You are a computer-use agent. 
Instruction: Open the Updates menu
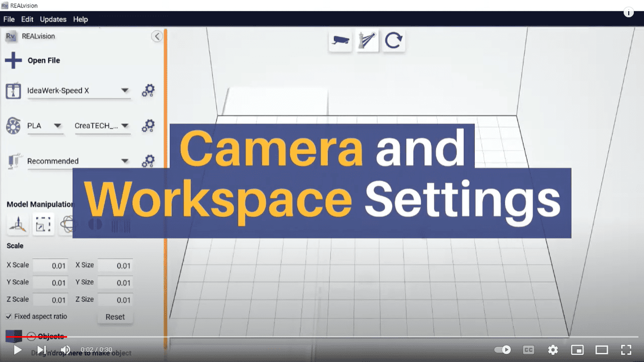(x=53, y=19)
